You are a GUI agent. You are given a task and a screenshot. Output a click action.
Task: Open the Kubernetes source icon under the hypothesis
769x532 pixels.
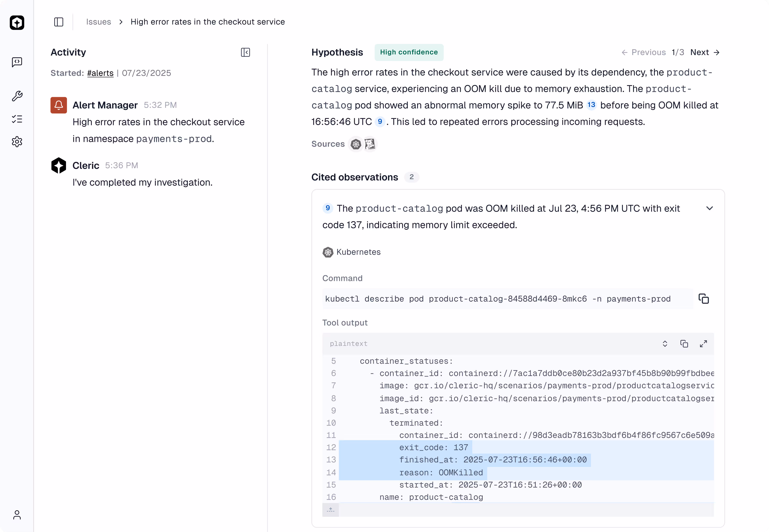coord(355,144)
